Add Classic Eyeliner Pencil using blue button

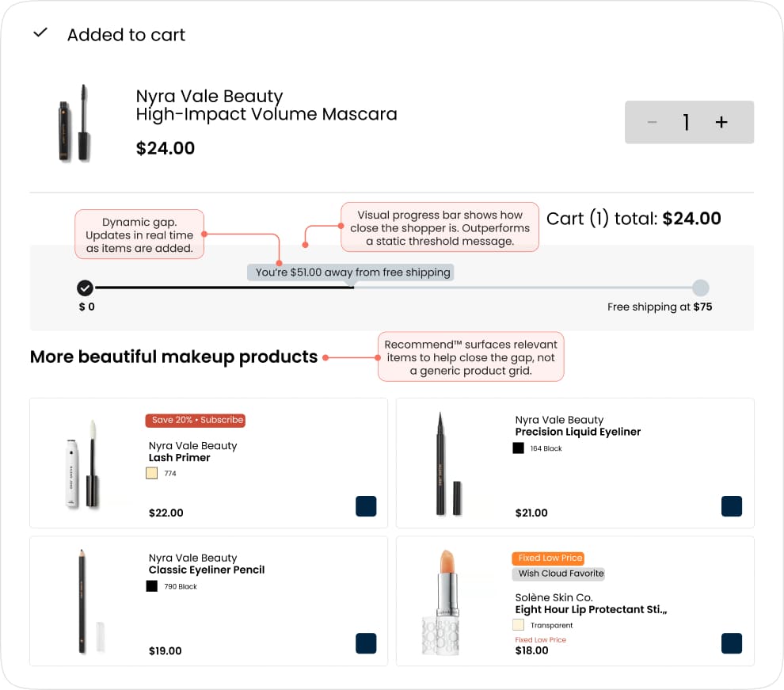(x=366, y=643)
